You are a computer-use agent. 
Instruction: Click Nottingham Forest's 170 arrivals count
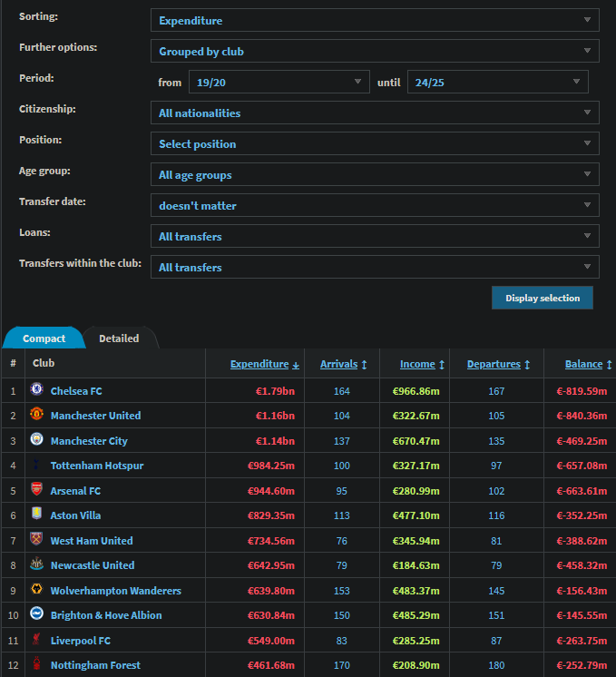(342, 665)
